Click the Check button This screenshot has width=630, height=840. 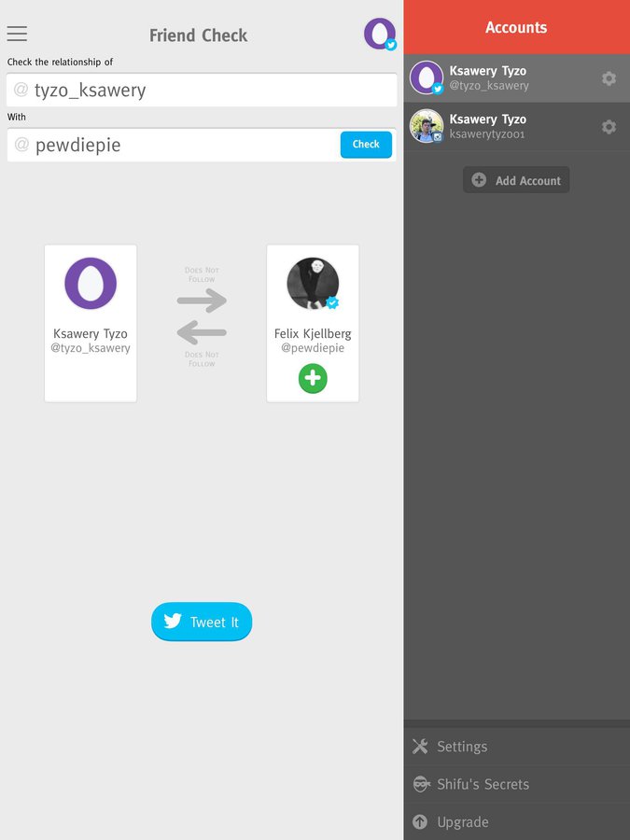tap(366, 145)
